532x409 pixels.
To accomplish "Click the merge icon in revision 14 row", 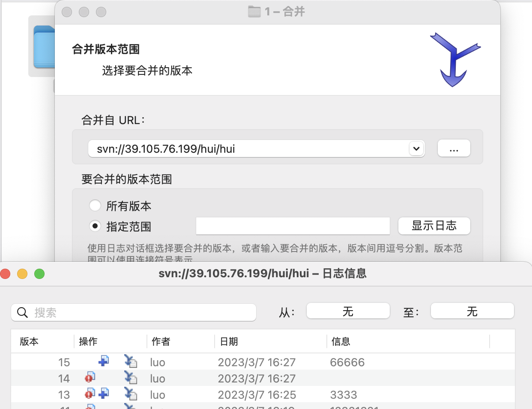I will click(131, 378).
